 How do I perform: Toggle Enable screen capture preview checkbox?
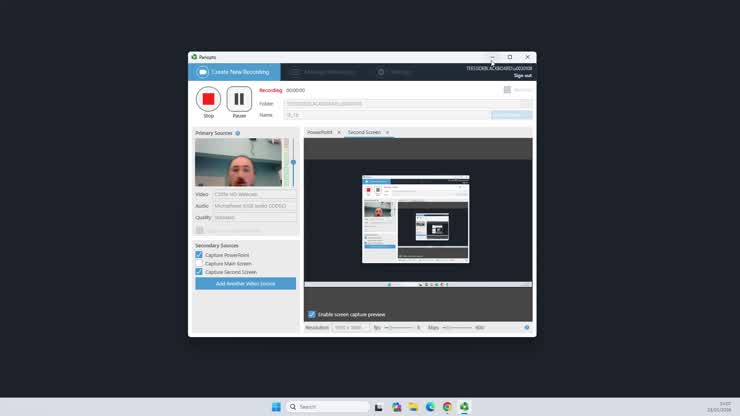point(311,314)
